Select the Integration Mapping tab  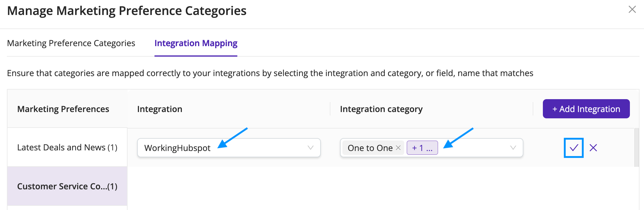tap(196, 43)
